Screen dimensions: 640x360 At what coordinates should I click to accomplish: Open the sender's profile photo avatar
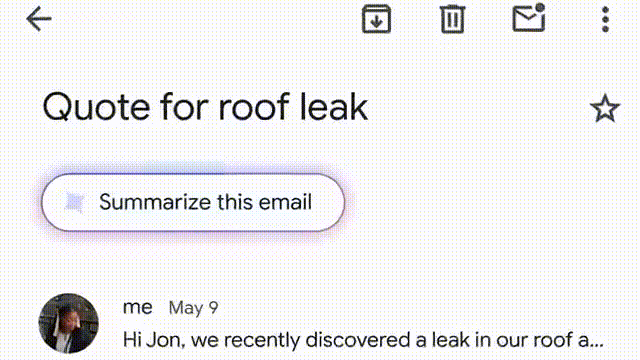(x=69, y=323)
